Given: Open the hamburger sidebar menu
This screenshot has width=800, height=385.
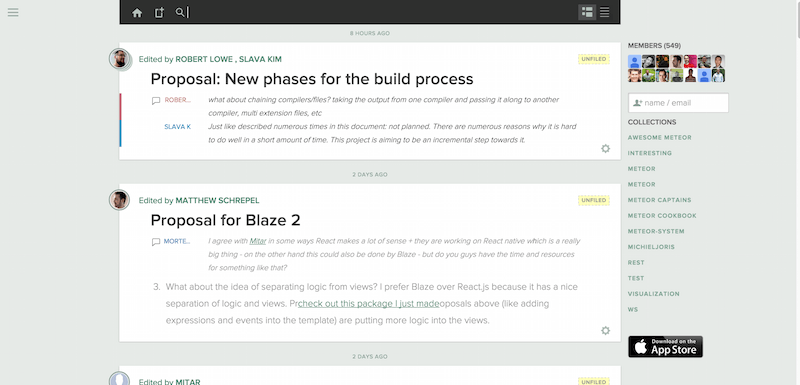Looking at the screenshot, I should [13, 12].
